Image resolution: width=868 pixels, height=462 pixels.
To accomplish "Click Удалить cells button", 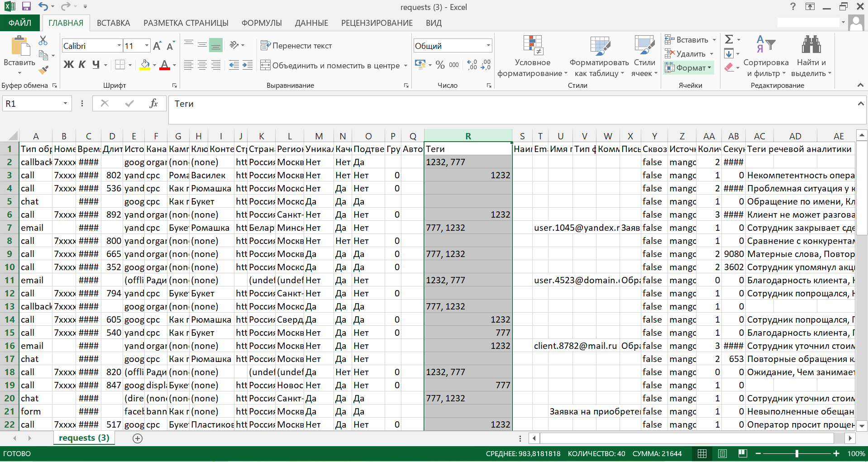I will pyautogui.click(x=685, y=54).
